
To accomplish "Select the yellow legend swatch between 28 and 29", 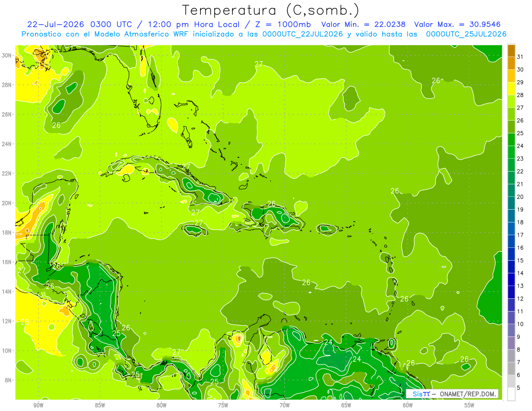I will tap(511, 89).
